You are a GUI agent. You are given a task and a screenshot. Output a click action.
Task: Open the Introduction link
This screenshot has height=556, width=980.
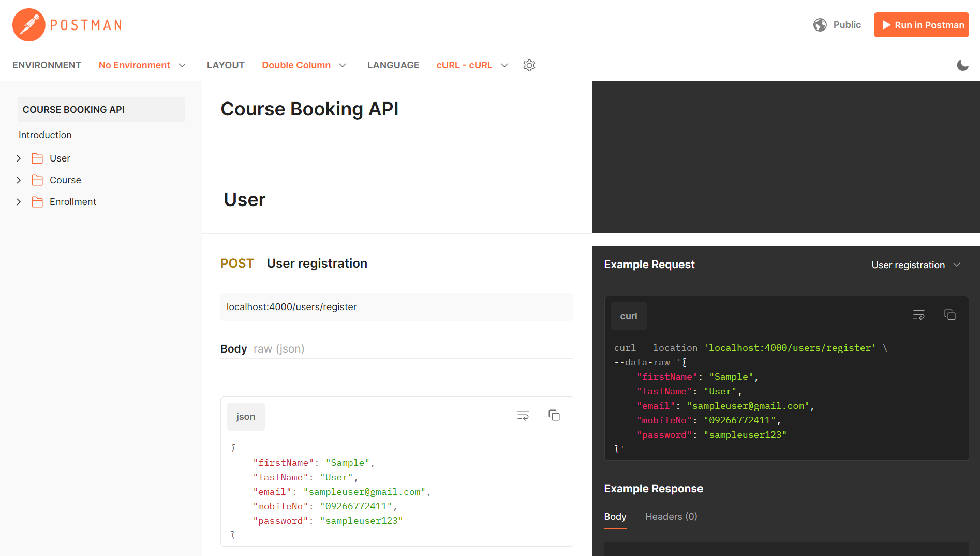[x=45, y=135]
